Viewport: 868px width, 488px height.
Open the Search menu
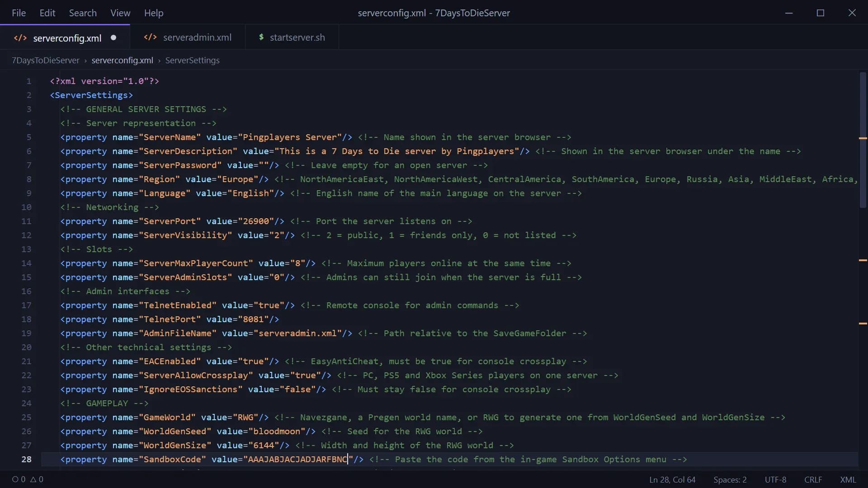[x=83, y=13]
